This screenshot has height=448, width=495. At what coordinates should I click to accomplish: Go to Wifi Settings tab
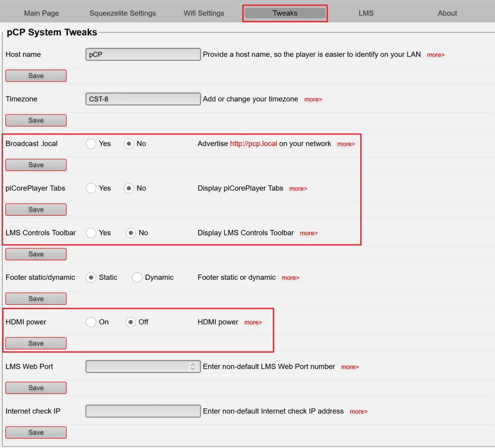point(204,13)
